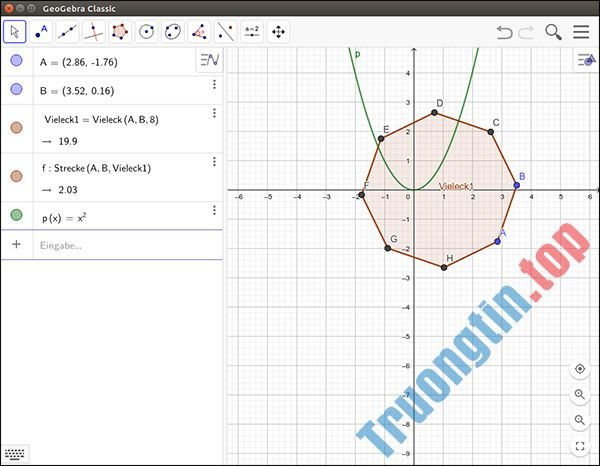The height and width of the screenshot is (466, 600).
Task: Open the main hamburger menu
Action: 581,32
